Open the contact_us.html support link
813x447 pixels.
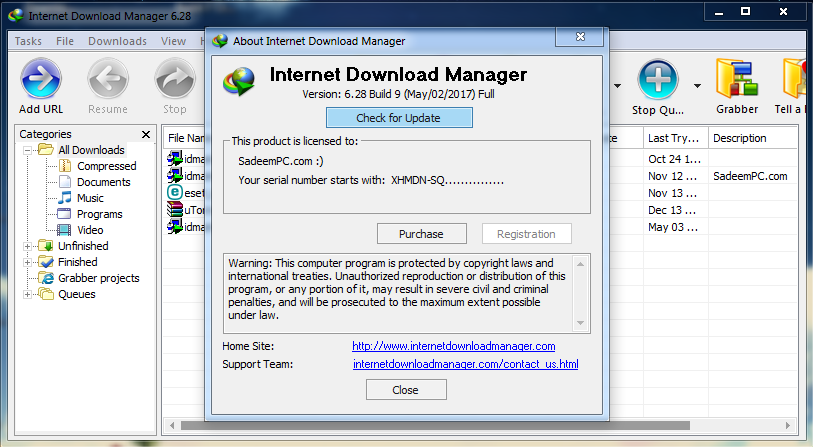coord(466,364)
